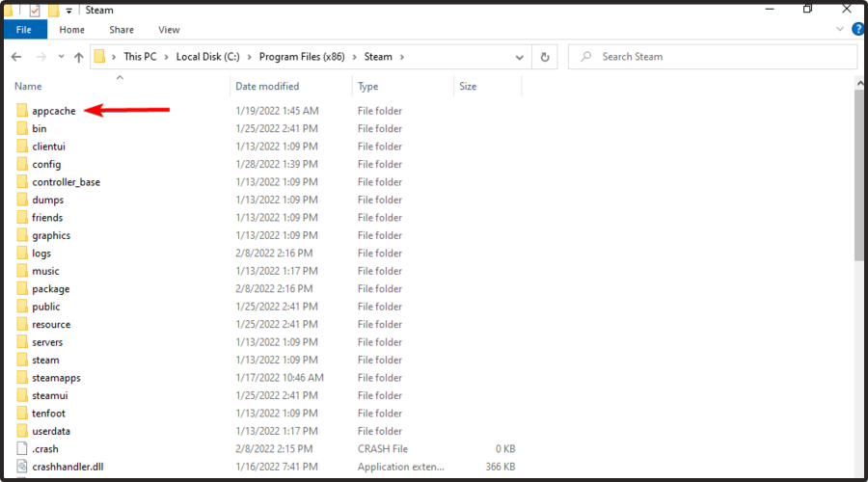The image size is (868, 482).
Task: Go back to previous folder
Action: (x=16, y=57)
